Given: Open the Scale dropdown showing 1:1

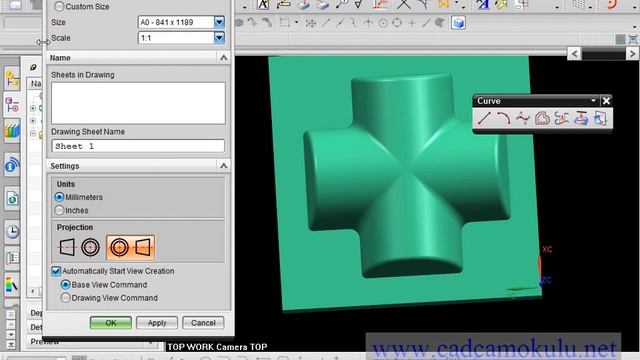Looking at the screenshot, I should [219, 38].
